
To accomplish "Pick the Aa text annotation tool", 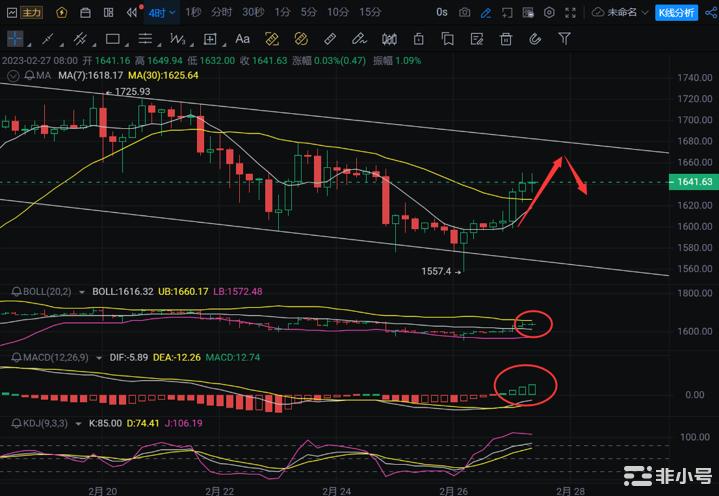I will (241, 39).
